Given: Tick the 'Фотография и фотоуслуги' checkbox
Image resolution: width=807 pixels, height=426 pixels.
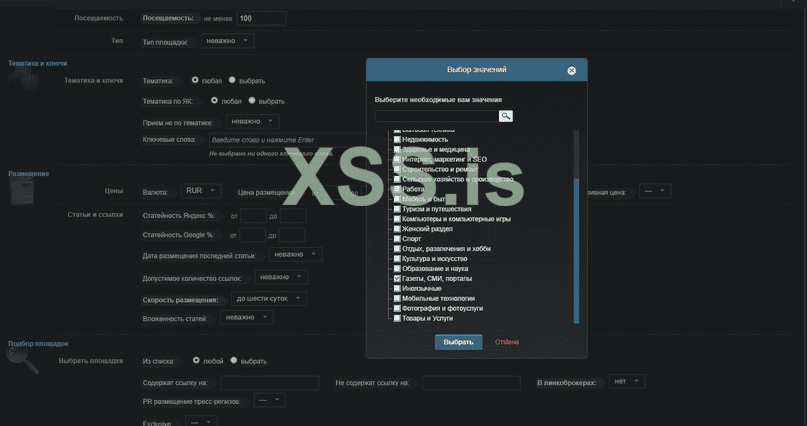Looking at the screenshot, I should [397, 308].
